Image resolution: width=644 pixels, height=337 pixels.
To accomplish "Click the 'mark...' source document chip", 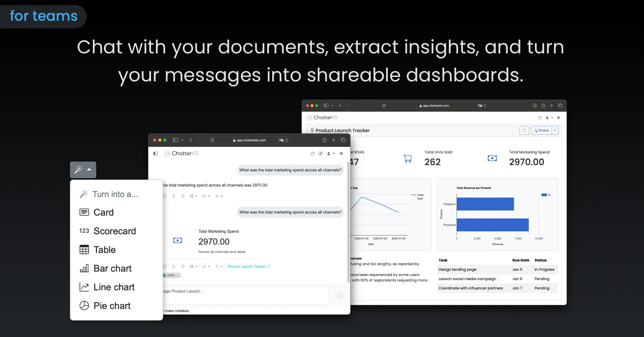I will pyautogui.click(x=172, y=275).
